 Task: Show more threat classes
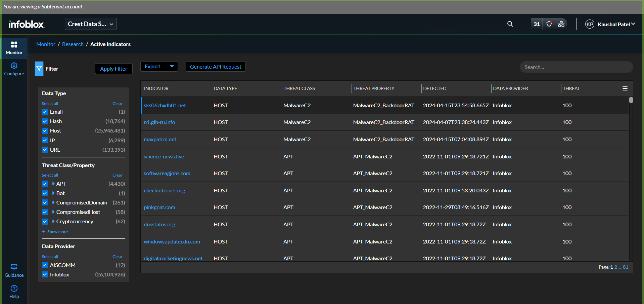click(x=55, y=232)
